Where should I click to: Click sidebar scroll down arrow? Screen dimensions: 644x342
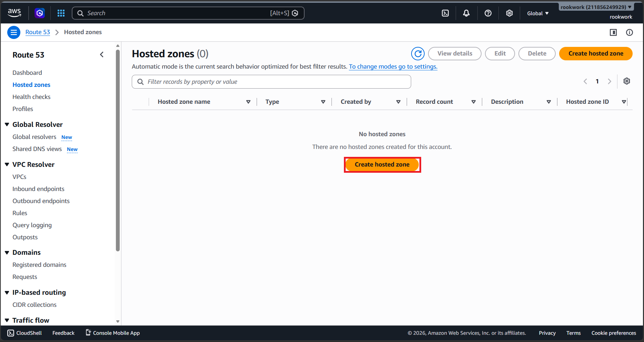tap(118, 321)
